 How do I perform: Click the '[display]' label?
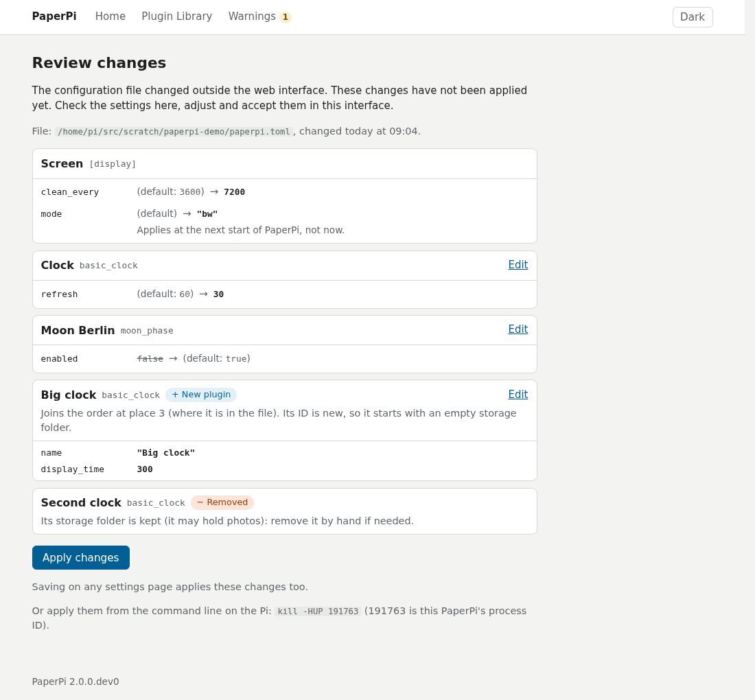pyautogui.click(x=113, y=164)
